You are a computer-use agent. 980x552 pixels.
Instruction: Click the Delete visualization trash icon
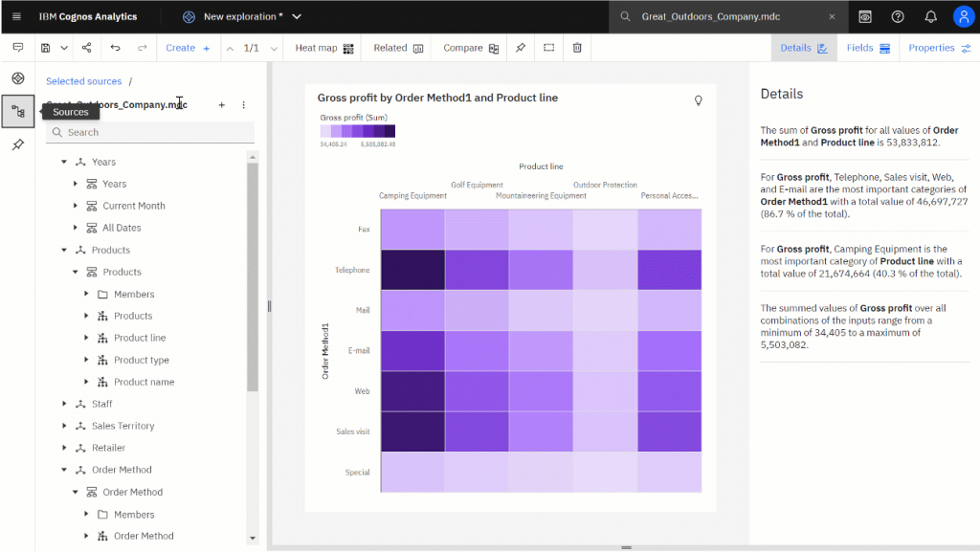577,47
